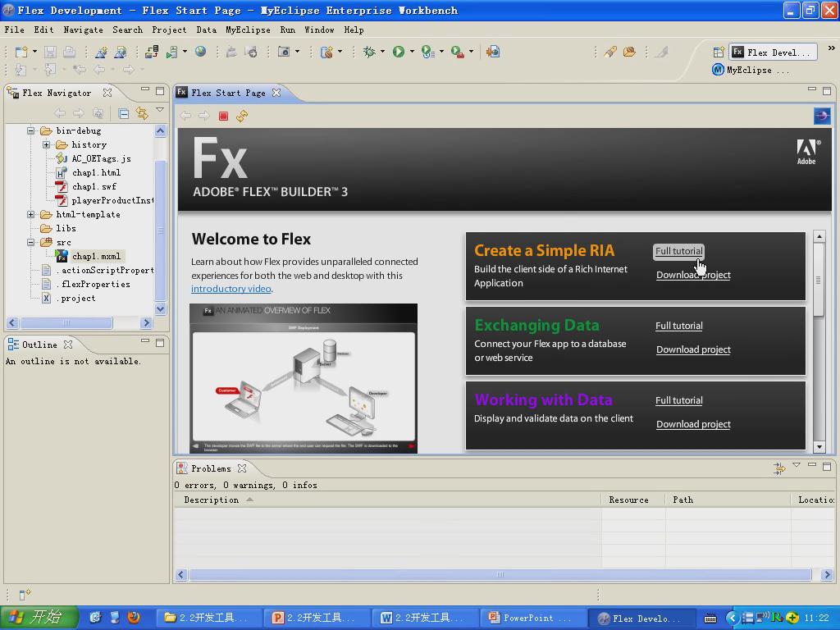Expand the history folder

[46, 144]
